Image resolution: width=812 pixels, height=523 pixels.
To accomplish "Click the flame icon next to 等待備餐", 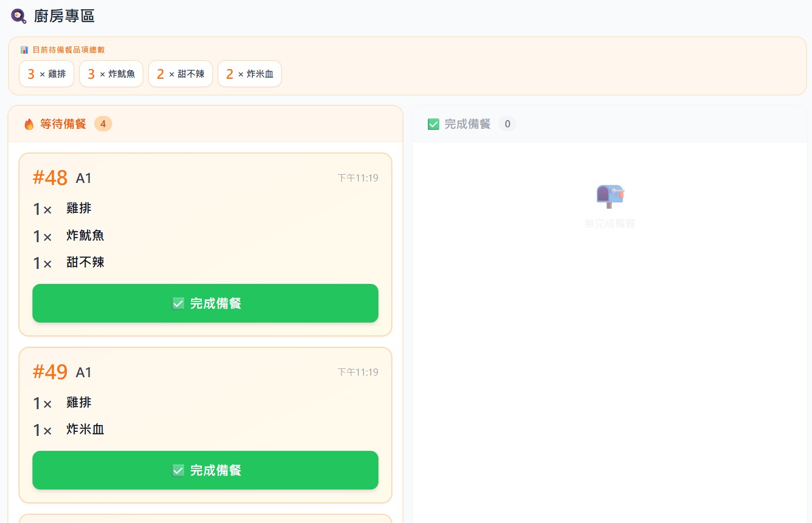I will (29, 124).
